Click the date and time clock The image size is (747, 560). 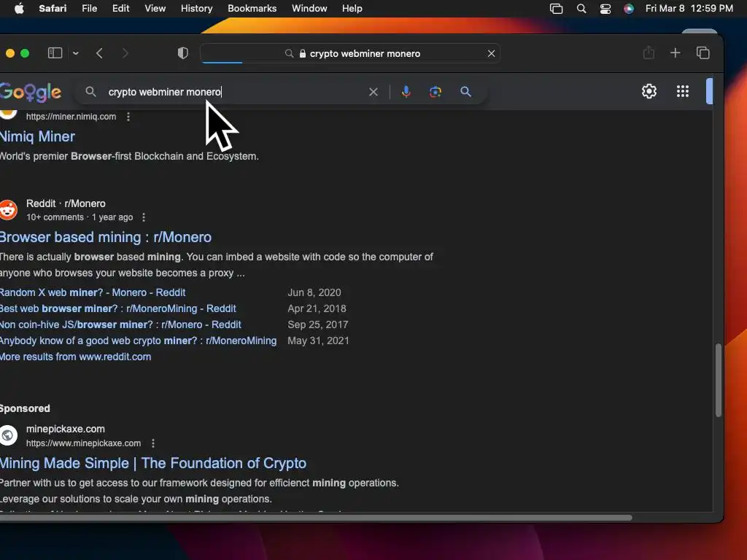(689, 9)
